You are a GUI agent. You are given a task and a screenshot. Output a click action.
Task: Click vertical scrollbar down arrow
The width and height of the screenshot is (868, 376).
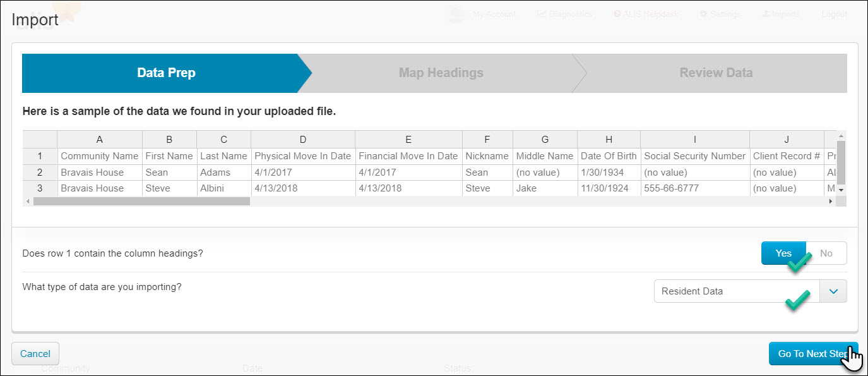pyautogui.click(x=841, y=190)
